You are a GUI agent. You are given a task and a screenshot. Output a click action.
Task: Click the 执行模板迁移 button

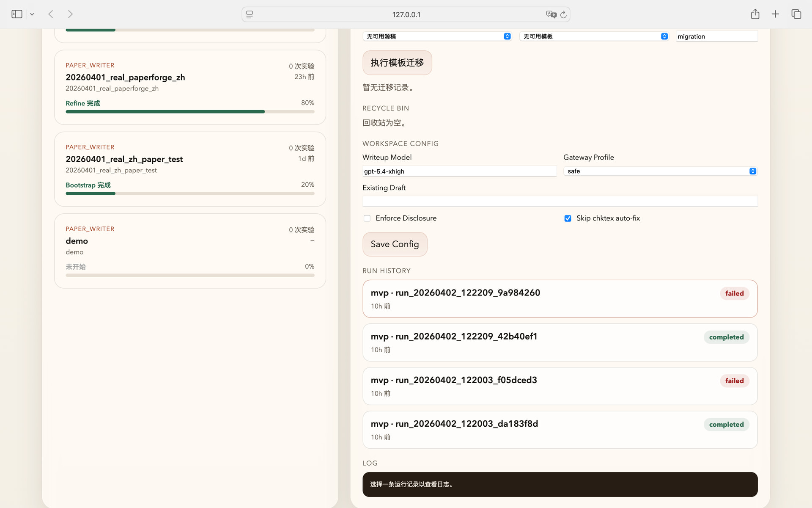[397, 63]
